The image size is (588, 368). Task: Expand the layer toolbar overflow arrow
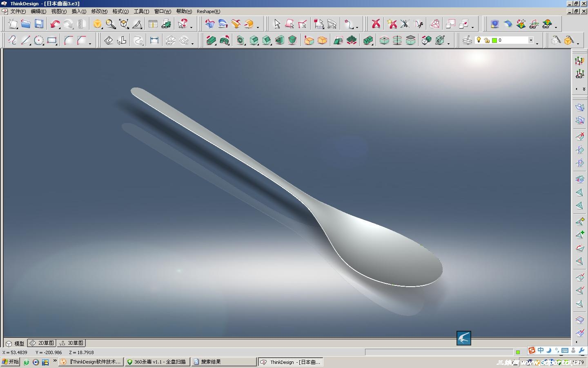[537, 43]
